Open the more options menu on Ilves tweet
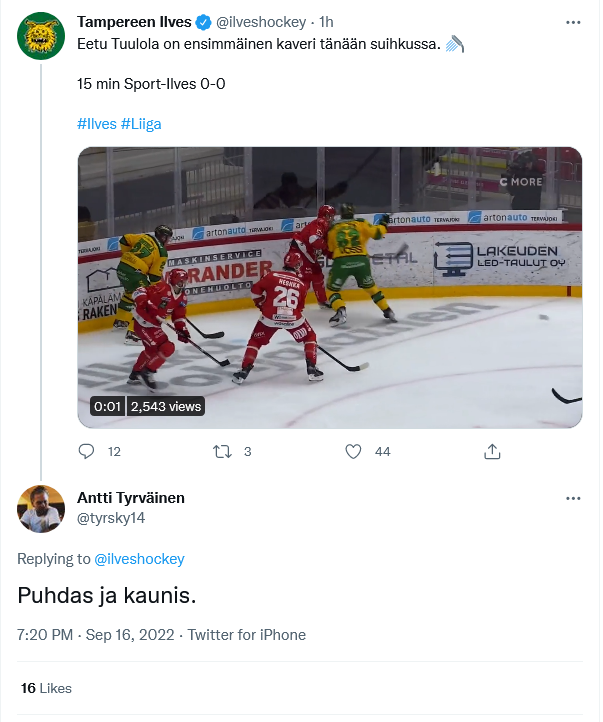603x722 pixels. pyautogui.click(x=573, y=22)
